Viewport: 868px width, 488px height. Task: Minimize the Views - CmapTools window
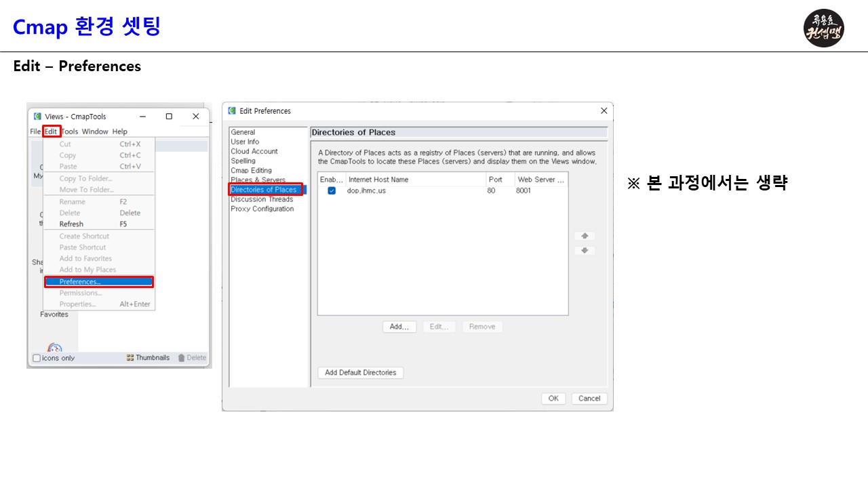[x=142, y=117]
